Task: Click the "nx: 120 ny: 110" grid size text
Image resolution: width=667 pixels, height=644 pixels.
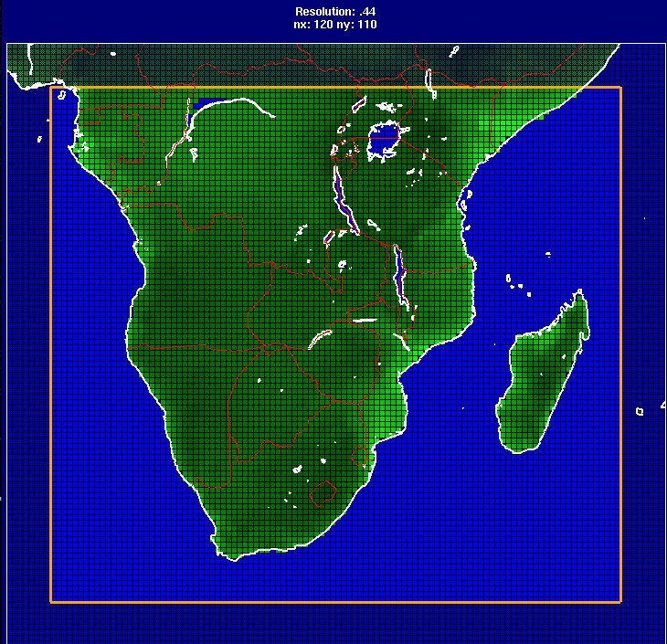Action: tap(334, 25)
